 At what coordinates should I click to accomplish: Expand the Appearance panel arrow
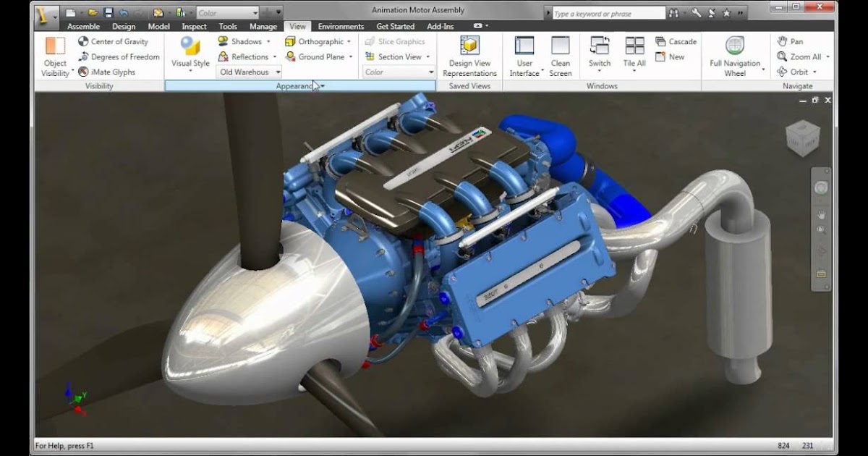pos(323,86)
